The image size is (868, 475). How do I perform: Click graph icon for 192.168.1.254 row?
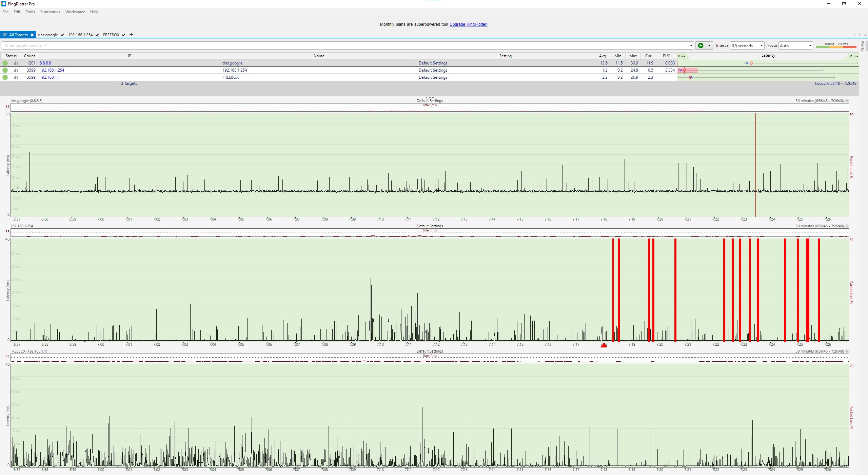click(16, 70)
